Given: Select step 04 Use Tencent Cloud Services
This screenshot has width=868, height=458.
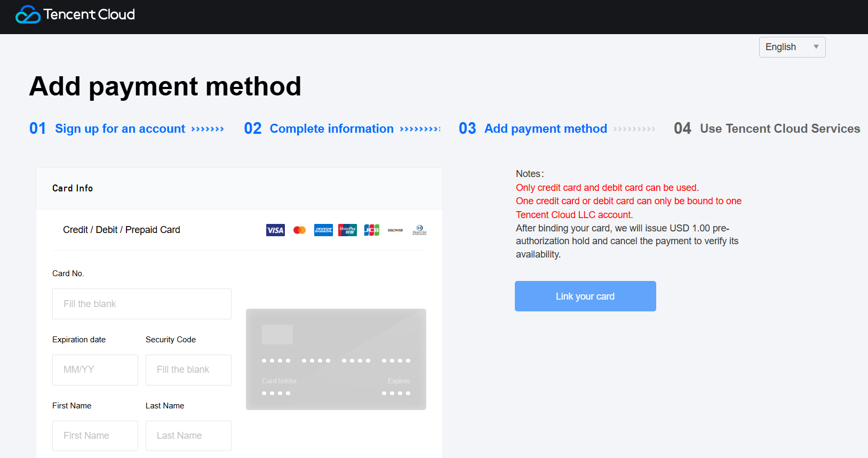Looking at the screenshot, I should [779, 128].
